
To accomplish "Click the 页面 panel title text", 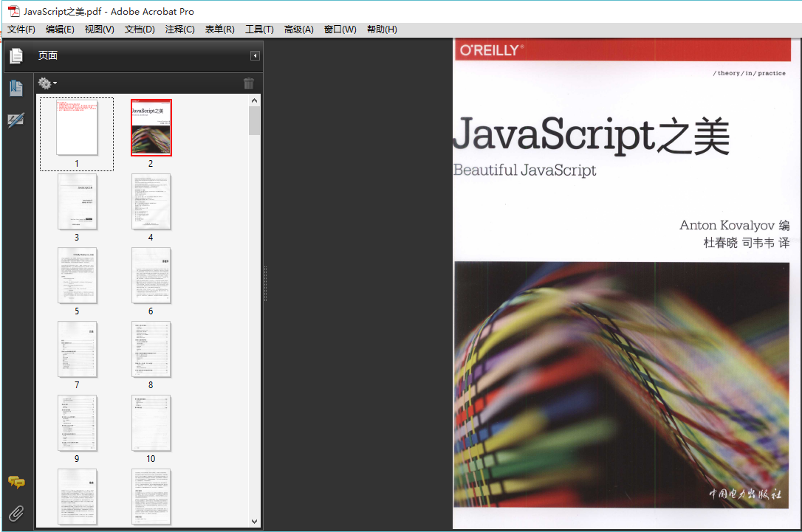I will [47, 55].
